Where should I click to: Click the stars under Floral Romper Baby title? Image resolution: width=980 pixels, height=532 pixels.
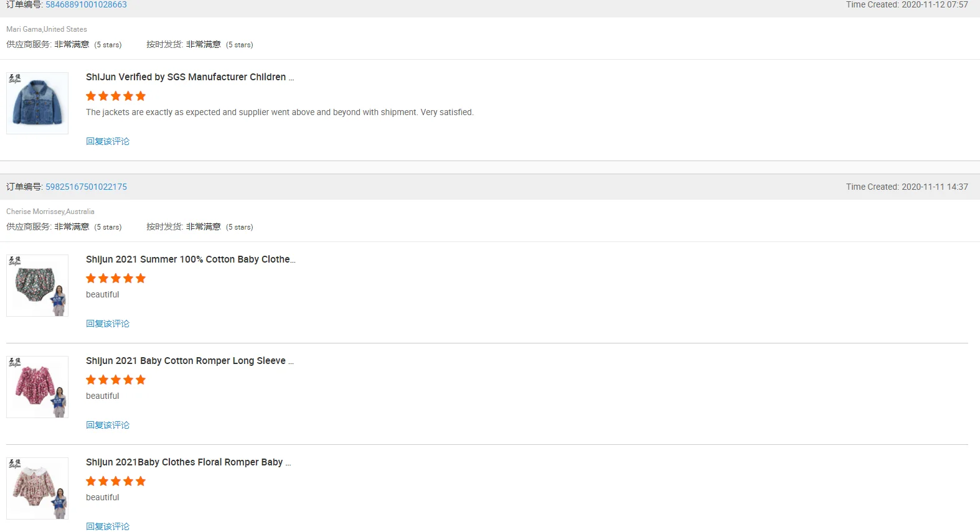coord(116,481)
